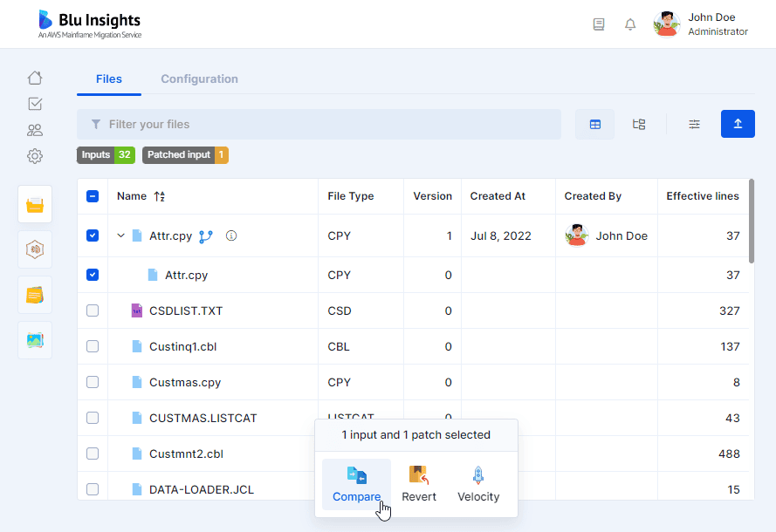Open the column settings sliders icon

pyautogui.click(x=694, y=124)
